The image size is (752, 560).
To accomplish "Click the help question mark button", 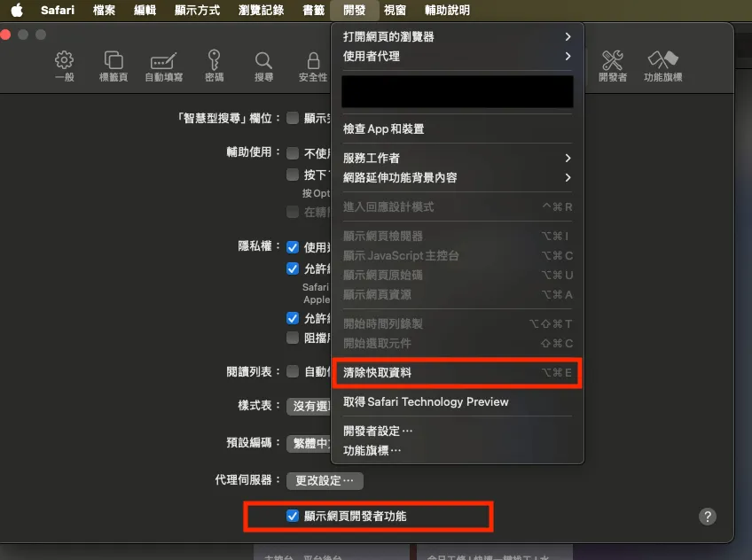I will (x=707, y=517).
